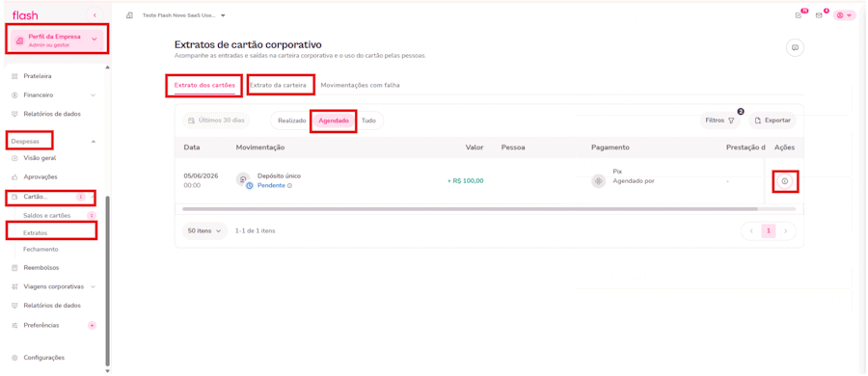Click the Valor column header

coord(475,148)
